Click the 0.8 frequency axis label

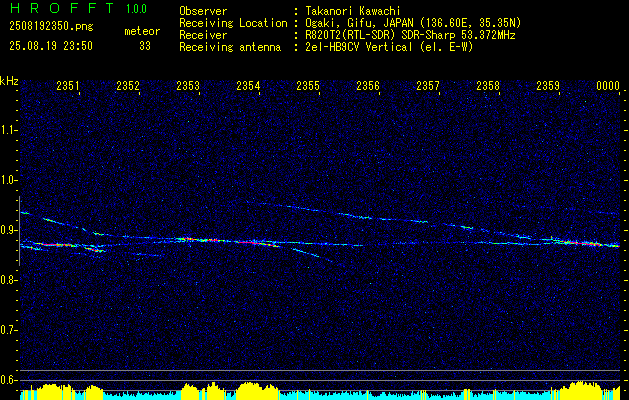[x=9, y=280]
